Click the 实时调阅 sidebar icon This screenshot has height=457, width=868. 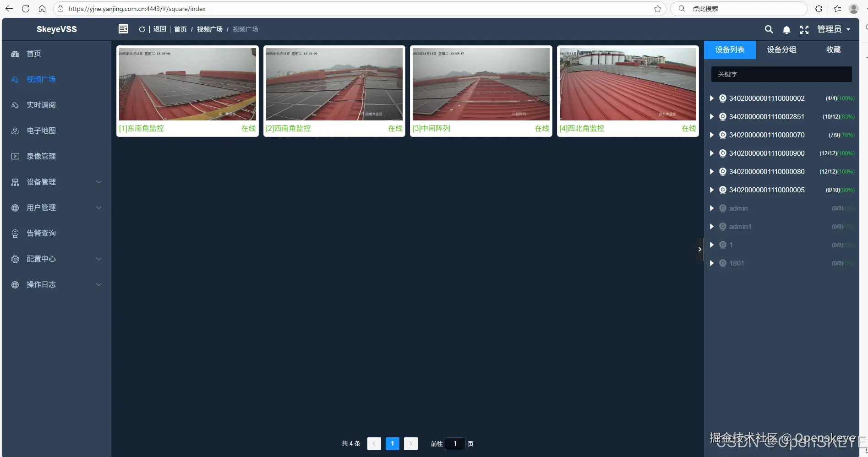pos(15,105)
